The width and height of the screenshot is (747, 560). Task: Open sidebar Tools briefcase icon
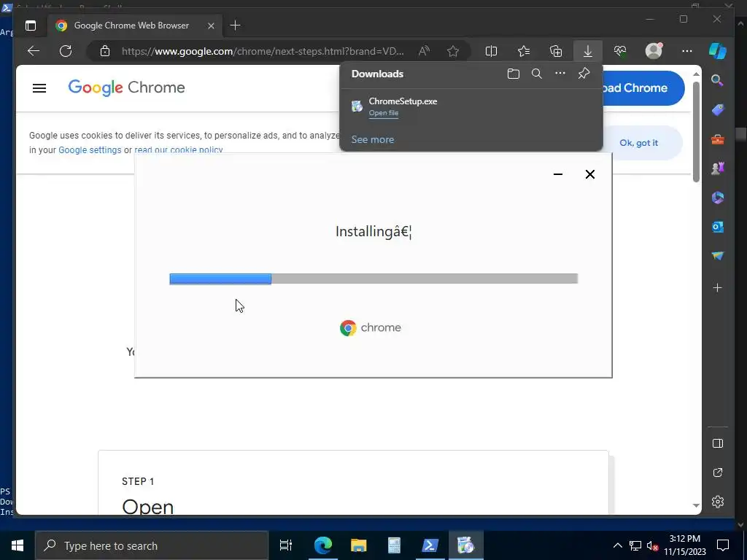click(x=718, y=139)
